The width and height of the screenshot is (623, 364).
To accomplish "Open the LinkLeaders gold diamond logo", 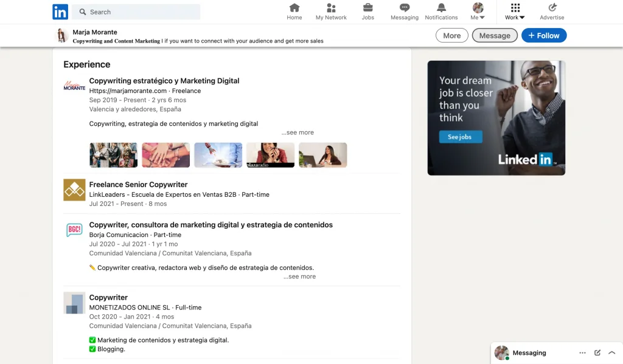I will click(x=74, y=190).
